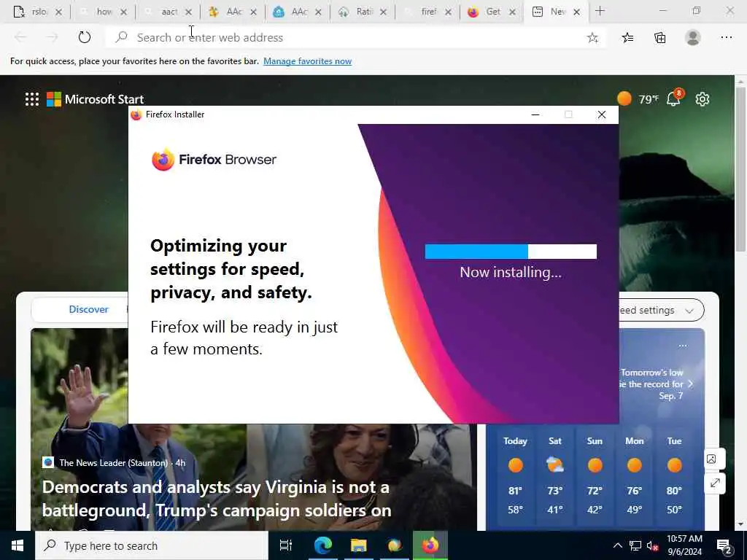
Task: Click the background image info icon
Action: click(x=712, y=459)
